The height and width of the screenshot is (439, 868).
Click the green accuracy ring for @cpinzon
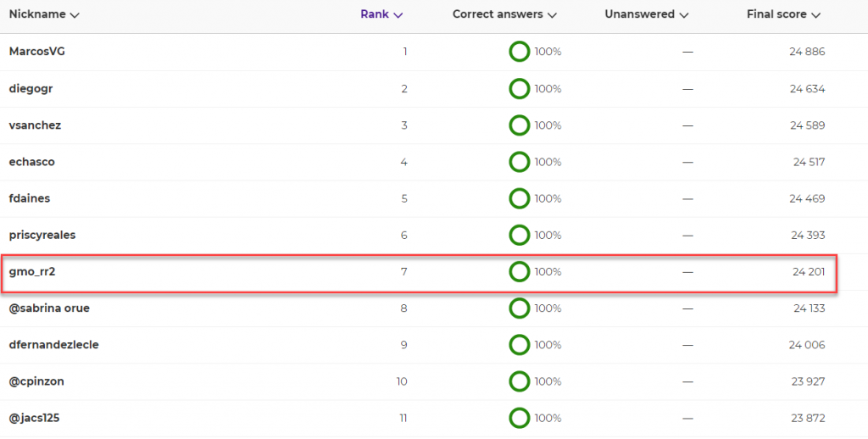(x=520, y=381)
